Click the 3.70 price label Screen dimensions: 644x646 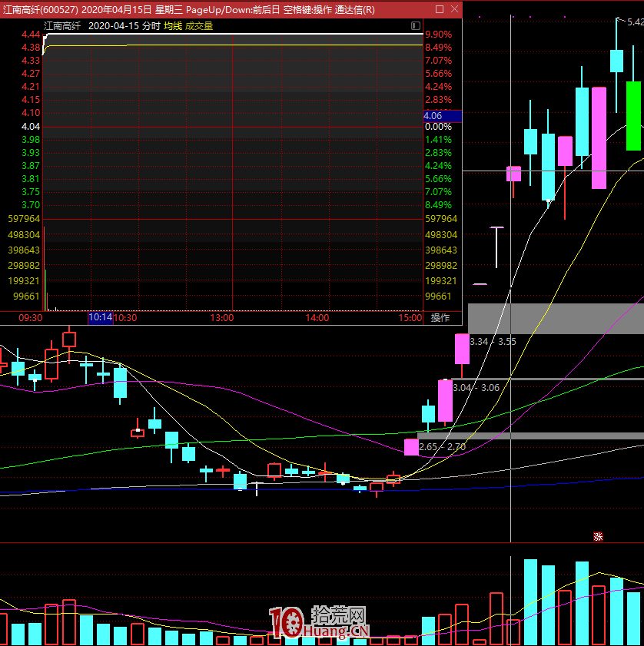(x=31, y=205)
